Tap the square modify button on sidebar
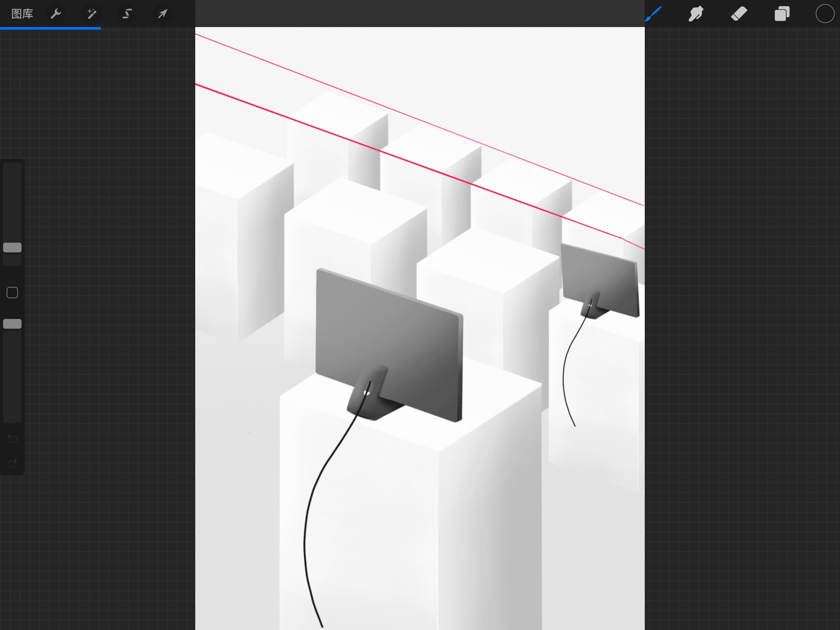The image size is (840, 630). click(x=12, y=293)
